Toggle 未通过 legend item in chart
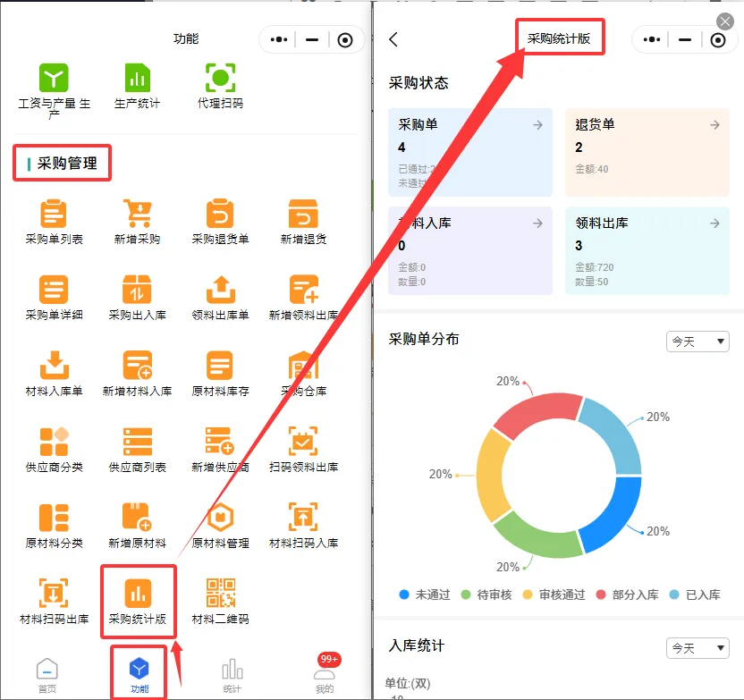 [x=425, y=595]
